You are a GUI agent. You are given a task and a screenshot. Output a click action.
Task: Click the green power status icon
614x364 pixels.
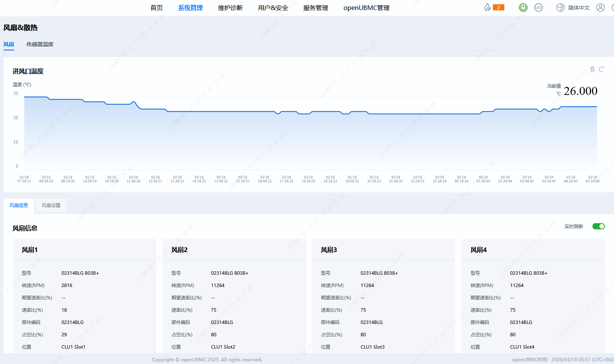523,7
